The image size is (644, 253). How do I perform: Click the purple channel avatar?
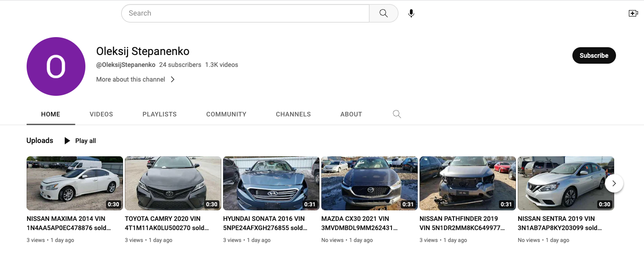pos(56,66)
